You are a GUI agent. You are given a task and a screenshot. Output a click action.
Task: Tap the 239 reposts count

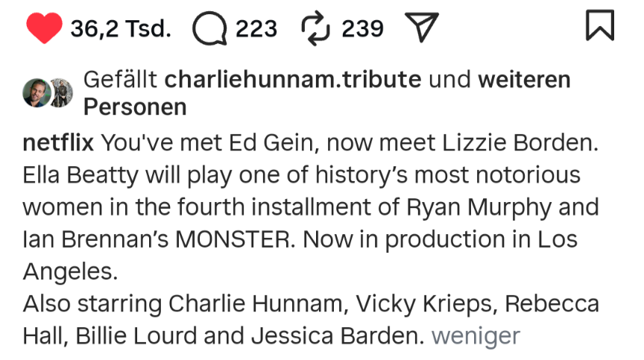(362, 29)
